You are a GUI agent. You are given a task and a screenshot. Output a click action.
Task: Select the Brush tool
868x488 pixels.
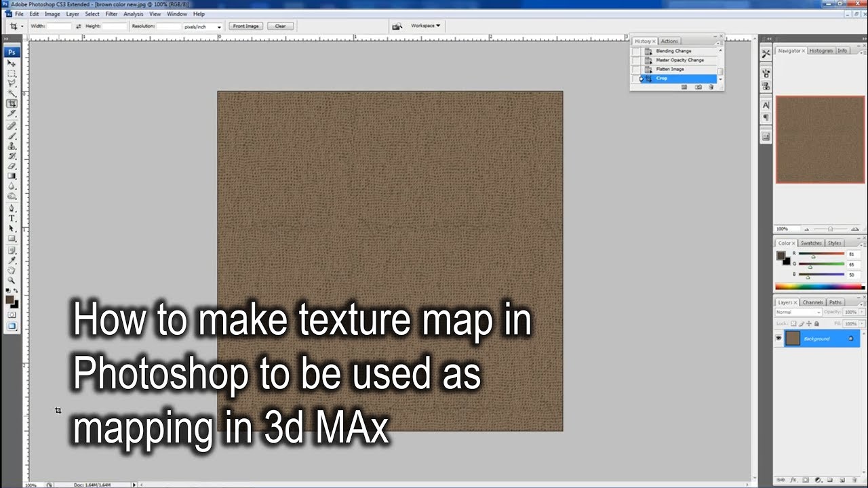pos(12,136)
